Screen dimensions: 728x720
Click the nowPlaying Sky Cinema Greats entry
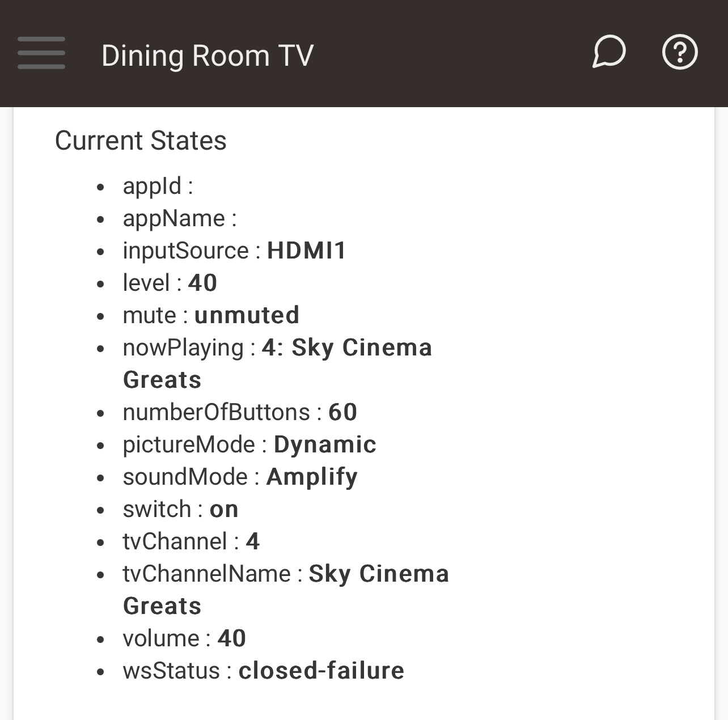277,363
